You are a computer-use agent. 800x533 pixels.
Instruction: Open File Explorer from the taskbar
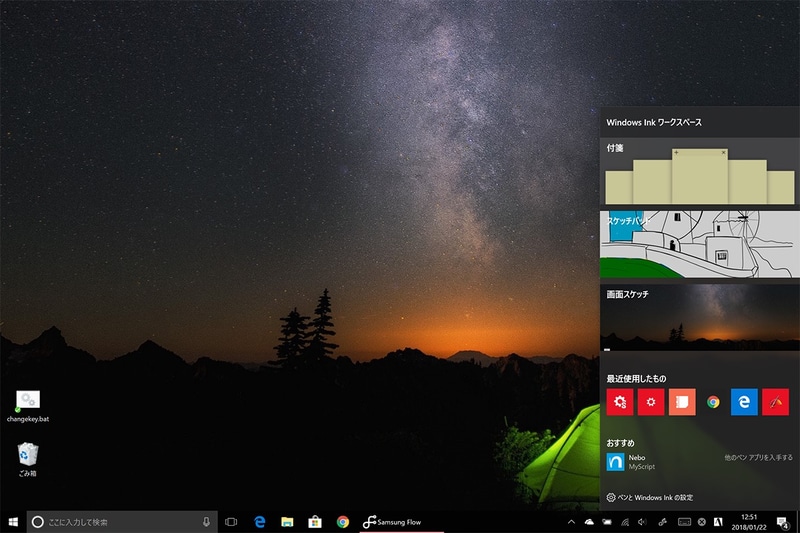pyautogui.click(x=287, y=522)
